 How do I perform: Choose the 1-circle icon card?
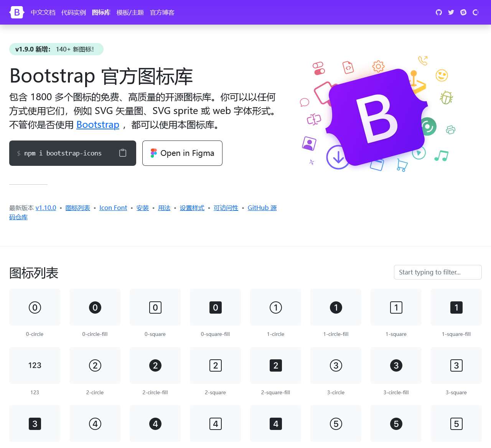pos(276,314)
